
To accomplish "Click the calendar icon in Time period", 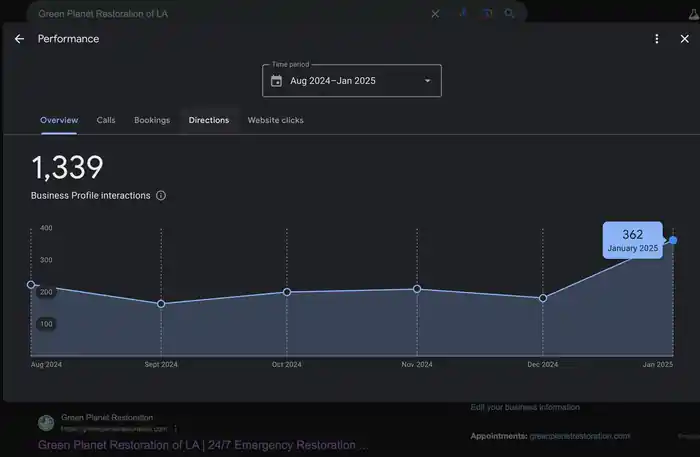I will pos(276,81).
